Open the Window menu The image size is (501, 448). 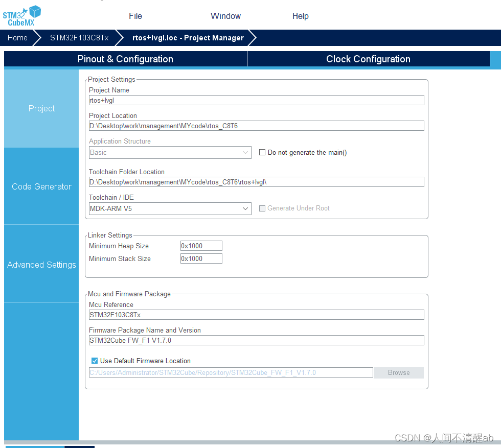pyautogui.click(x=225, y=16)
